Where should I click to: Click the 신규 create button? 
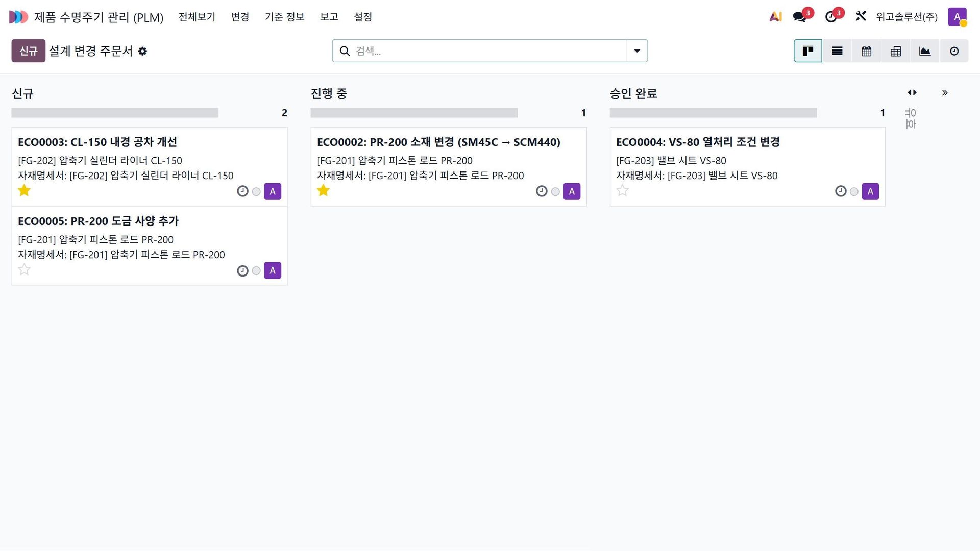29,51
